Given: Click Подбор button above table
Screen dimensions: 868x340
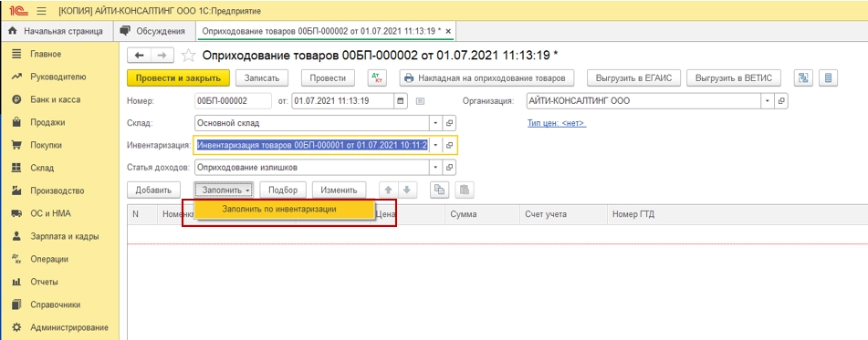Looking at the screenshot, I should 283,190.
